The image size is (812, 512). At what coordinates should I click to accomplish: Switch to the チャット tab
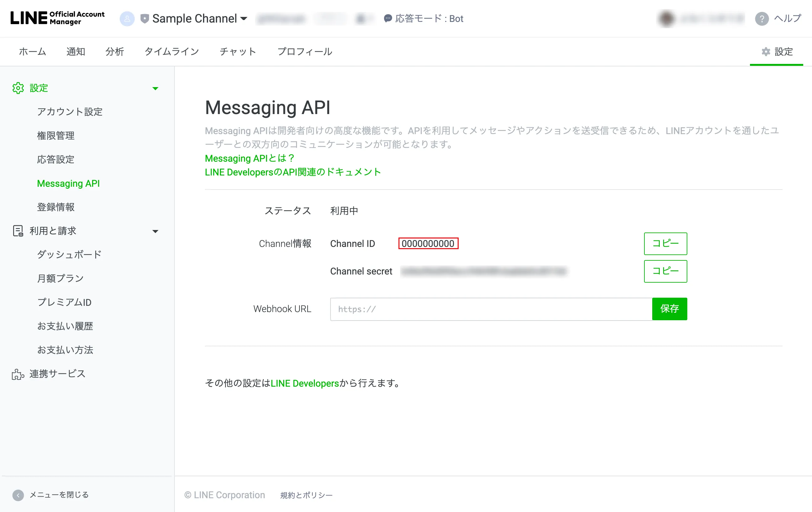pyautogui.click(x=238, y=52)
